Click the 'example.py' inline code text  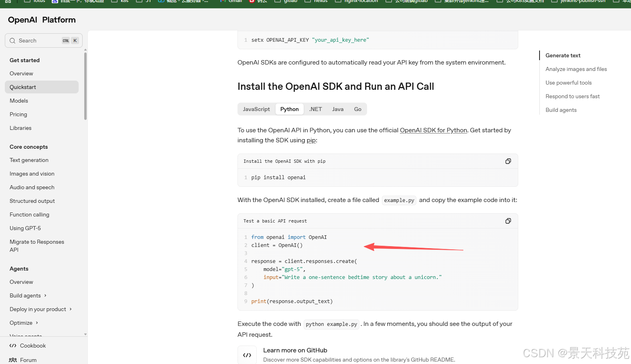click(399, 200)
